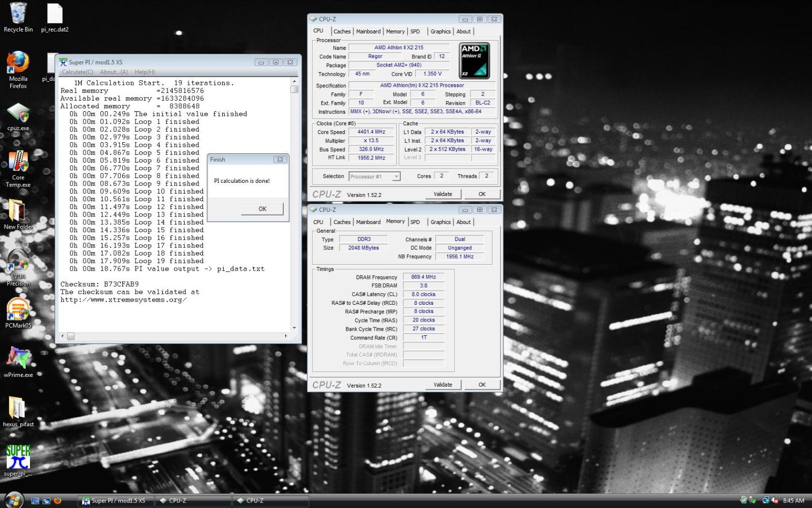Click the NB Frequency 1956.1 MHz value
Viewport: 812px width, 508px height.
[x=459, y=257]
